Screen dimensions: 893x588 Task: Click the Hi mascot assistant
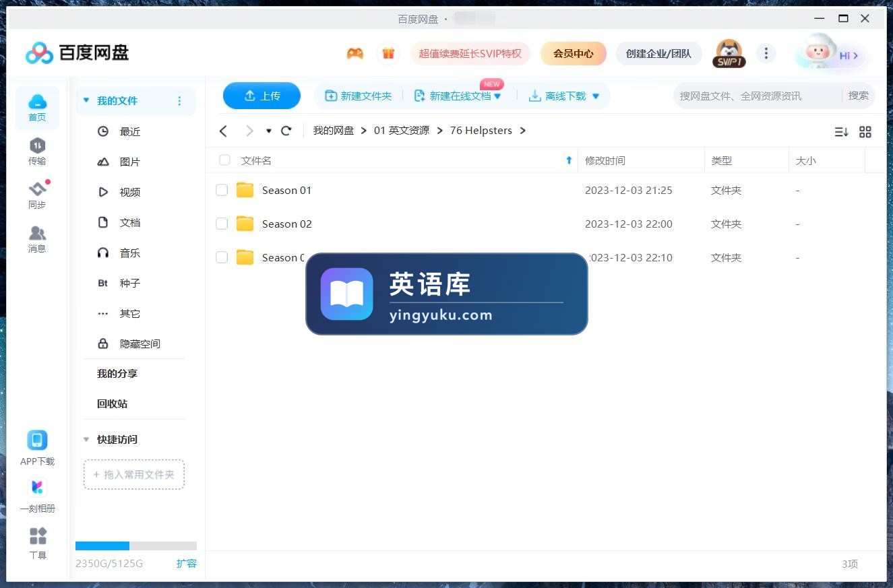coord(830,53)
